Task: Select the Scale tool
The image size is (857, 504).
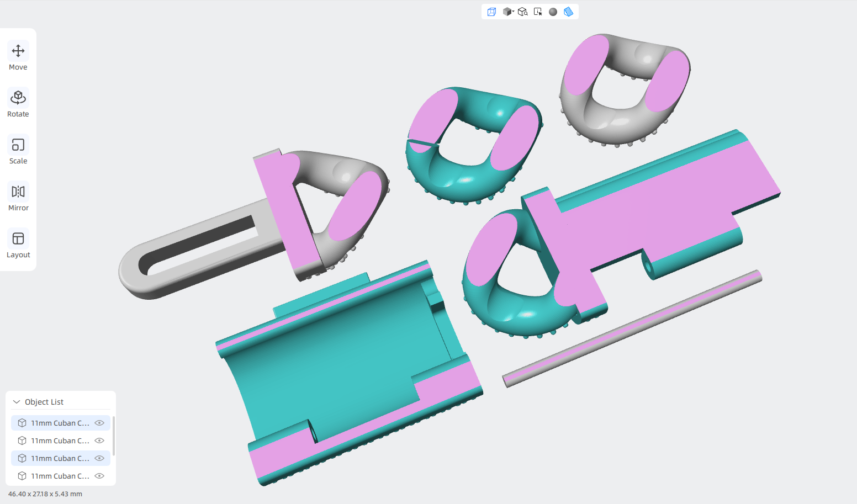Action: pos(18,151)
